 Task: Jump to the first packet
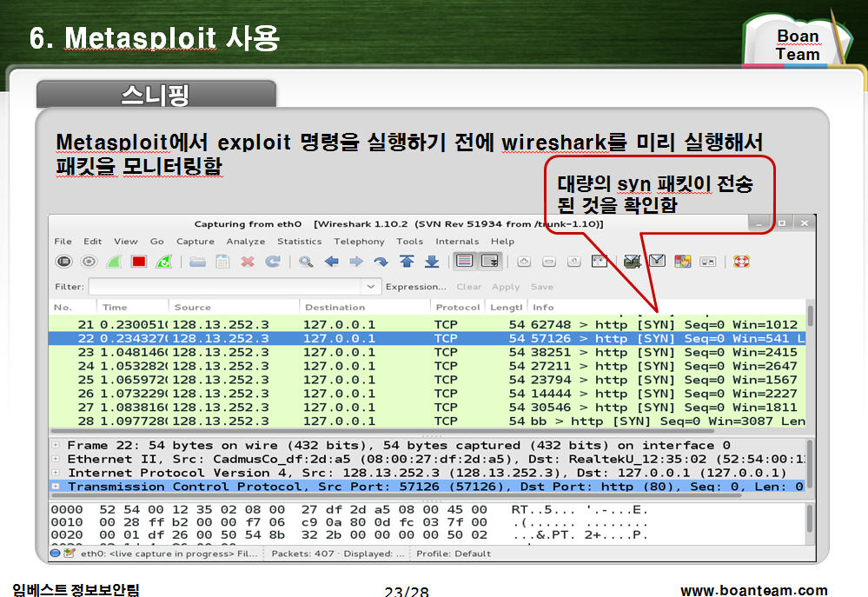[407, 262]
